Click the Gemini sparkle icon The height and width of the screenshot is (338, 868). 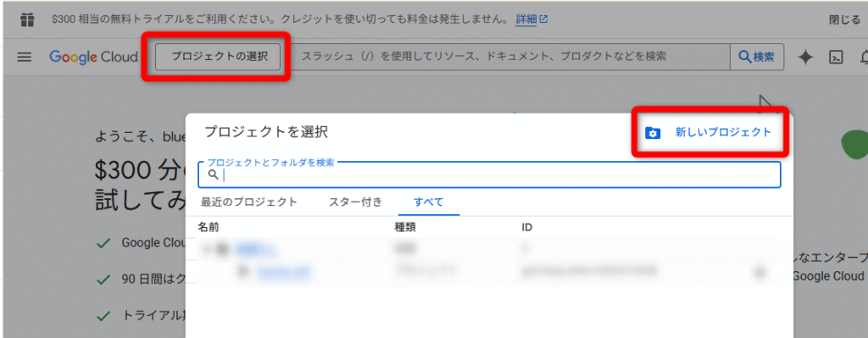click(805, 57)
